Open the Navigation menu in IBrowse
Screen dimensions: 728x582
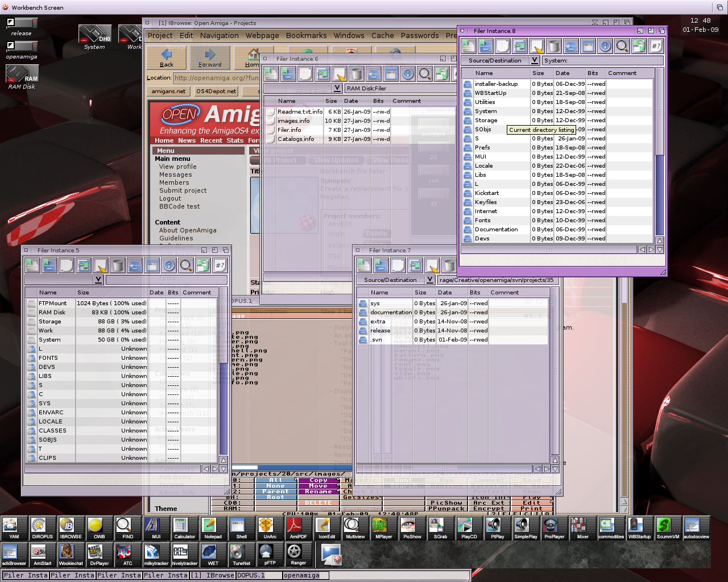(x=220, y=35)
